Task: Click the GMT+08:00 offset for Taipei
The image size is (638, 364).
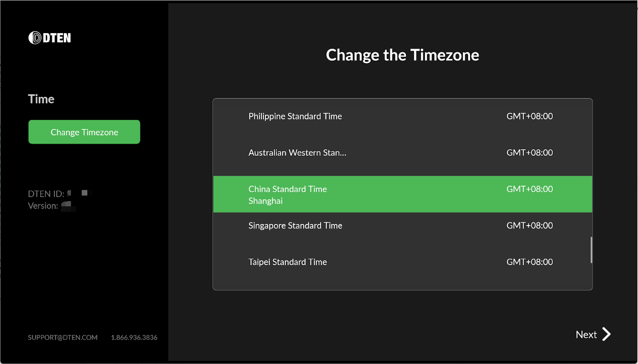Action: pos(530,262)
